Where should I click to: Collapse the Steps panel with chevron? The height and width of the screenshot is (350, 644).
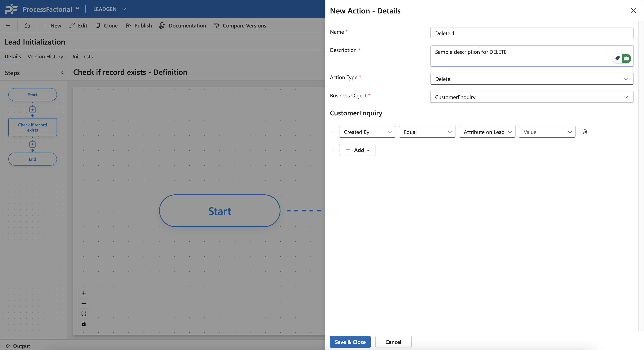[63, 73]
